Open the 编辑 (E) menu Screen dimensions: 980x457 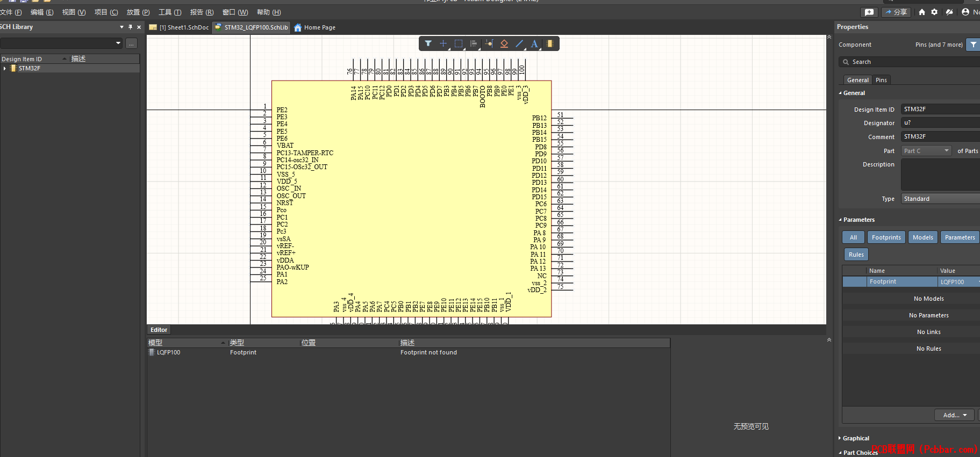pyautogui.click(x=42, y=12)
